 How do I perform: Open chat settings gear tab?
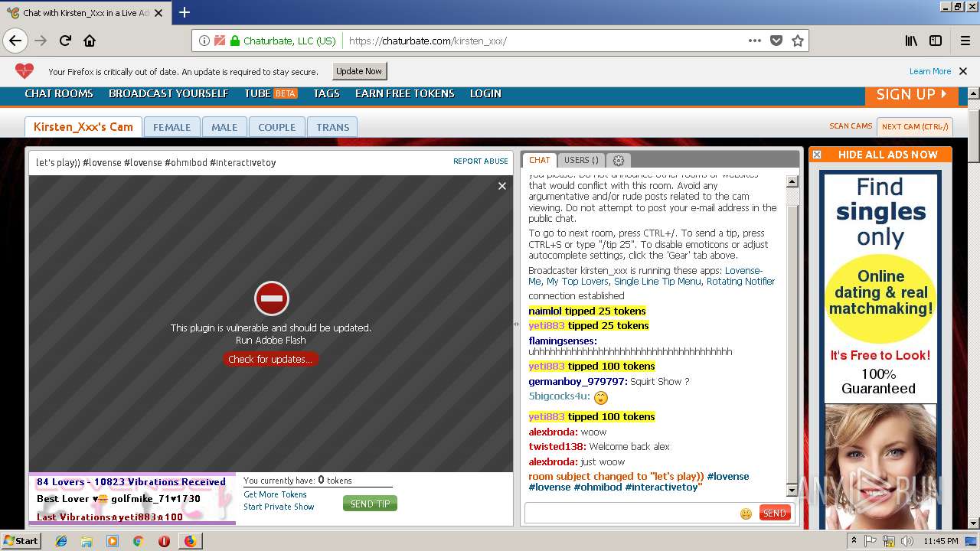click(619, 160)
